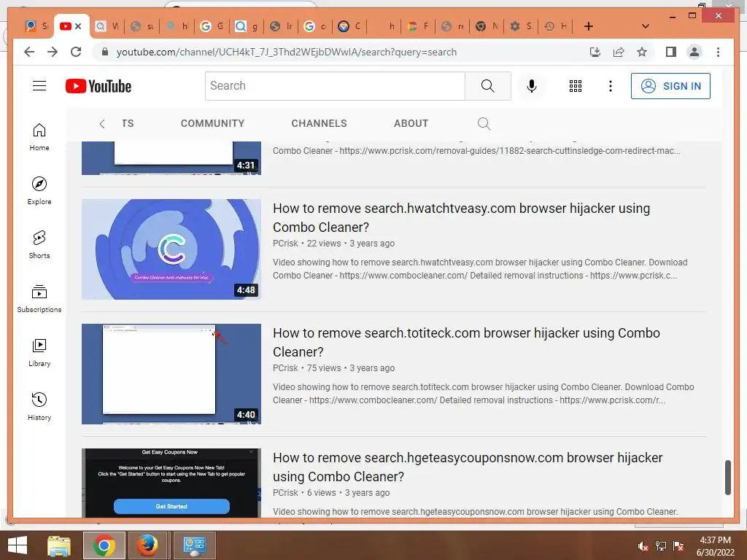
Task: Go back with browser back arrow
Action: click(29, 52)
